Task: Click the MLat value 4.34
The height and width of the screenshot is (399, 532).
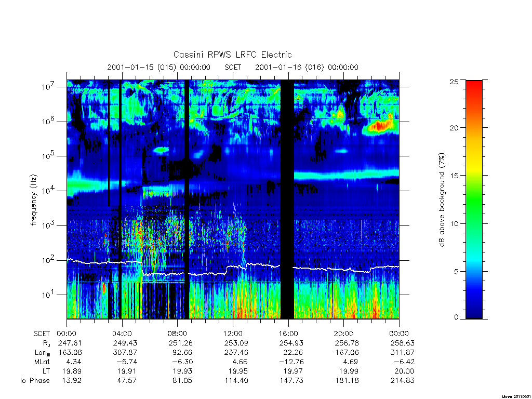Action: click(74, 362)
